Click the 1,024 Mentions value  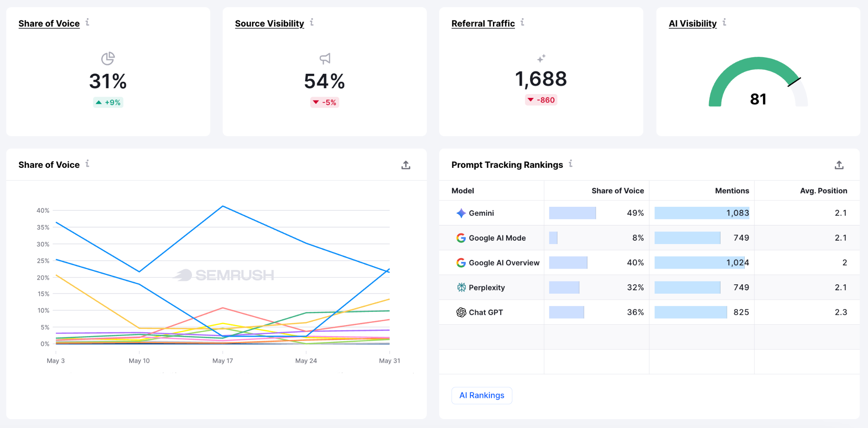pyautogui.click(x=737, y=263)
